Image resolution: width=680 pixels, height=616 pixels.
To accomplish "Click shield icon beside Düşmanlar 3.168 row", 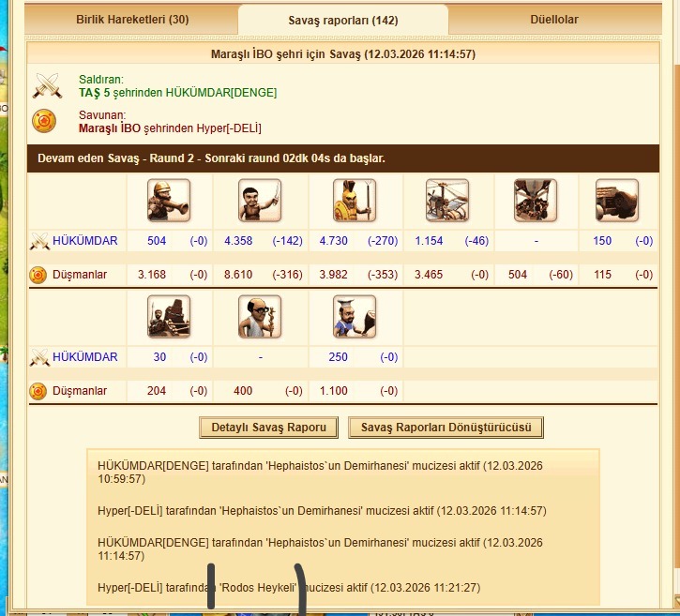I will [38, 275].
